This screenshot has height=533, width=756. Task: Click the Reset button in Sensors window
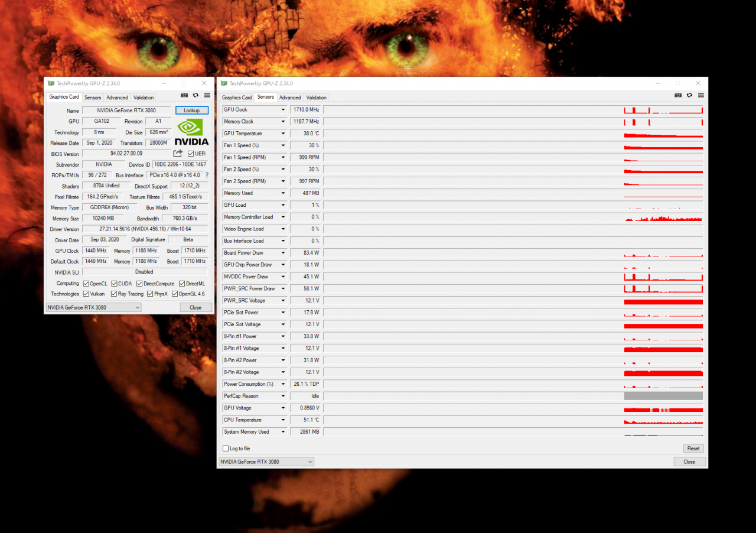693,448
